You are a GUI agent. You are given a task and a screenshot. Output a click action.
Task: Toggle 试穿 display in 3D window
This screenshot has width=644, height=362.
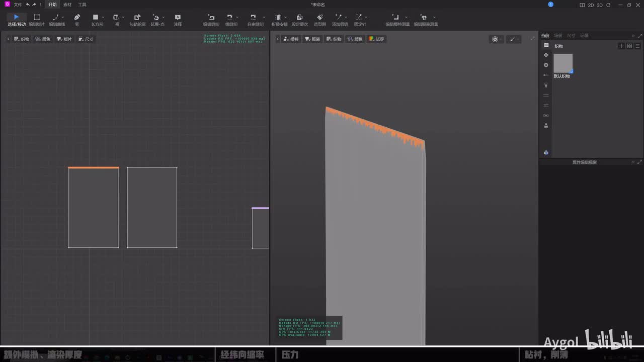376,39
